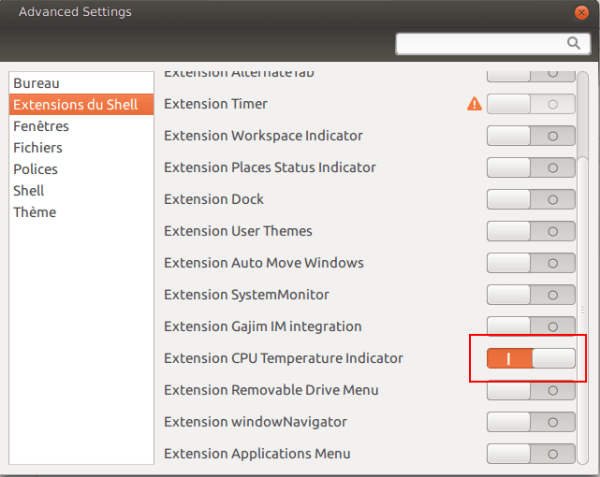Switch on the SystemMonitor extension
Viewport: 600px width, 477px height.
(531, 294)
